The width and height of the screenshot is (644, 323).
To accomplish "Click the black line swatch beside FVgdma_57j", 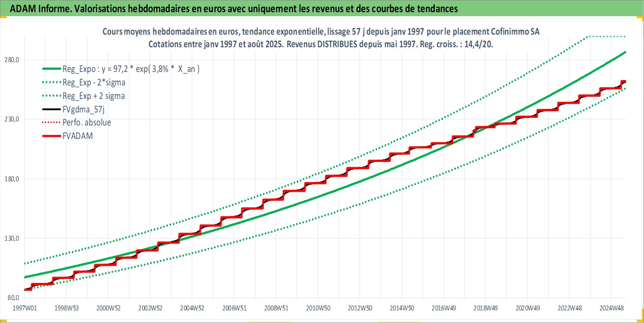I will [51, 109].
